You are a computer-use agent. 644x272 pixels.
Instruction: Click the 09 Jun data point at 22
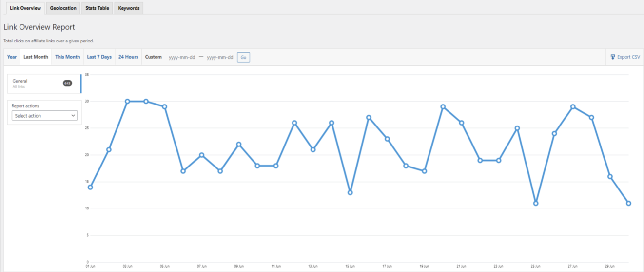click(238, 144)
